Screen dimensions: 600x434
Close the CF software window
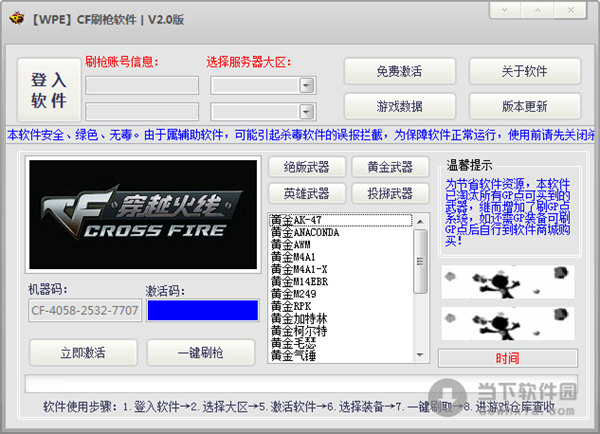571,10
